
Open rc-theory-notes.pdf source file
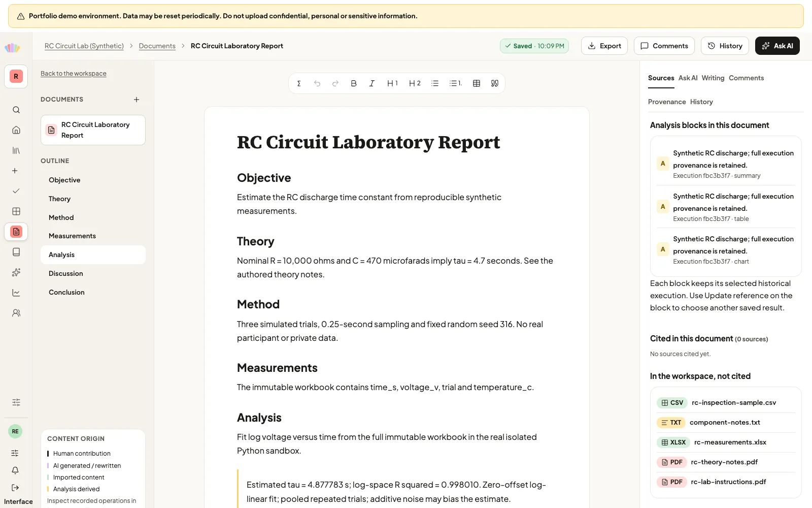[726, 462]
